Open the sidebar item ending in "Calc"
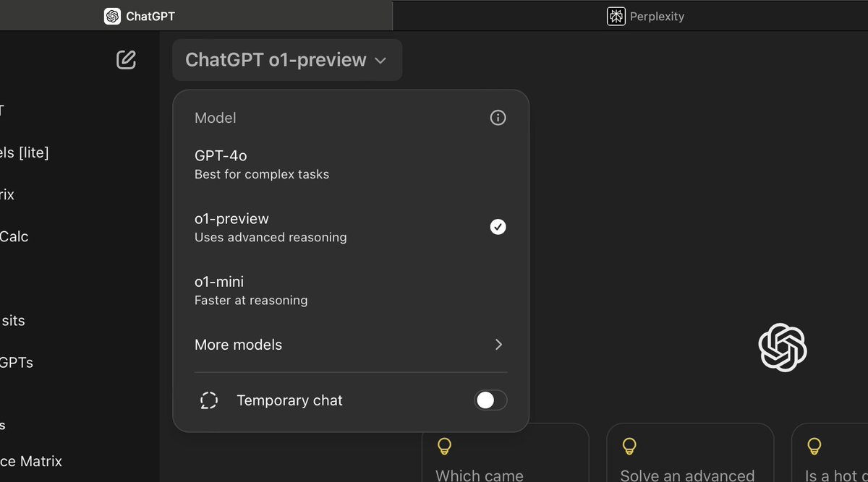868x482 pixels. coord(14,236)
